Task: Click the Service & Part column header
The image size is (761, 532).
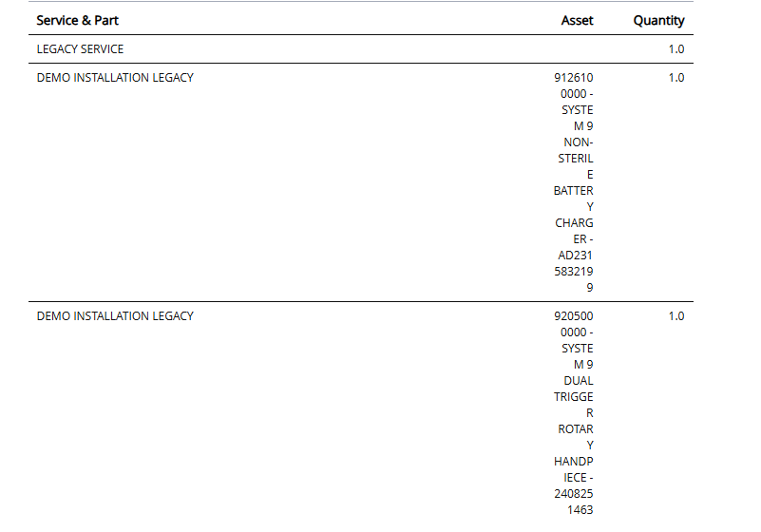Action: coord(78,20)
